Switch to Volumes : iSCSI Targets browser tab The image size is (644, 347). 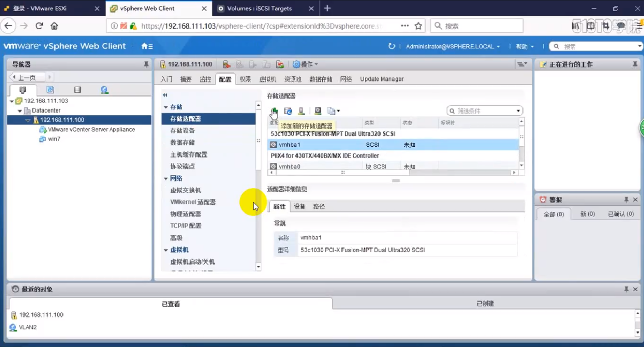(x=266, y=8)
